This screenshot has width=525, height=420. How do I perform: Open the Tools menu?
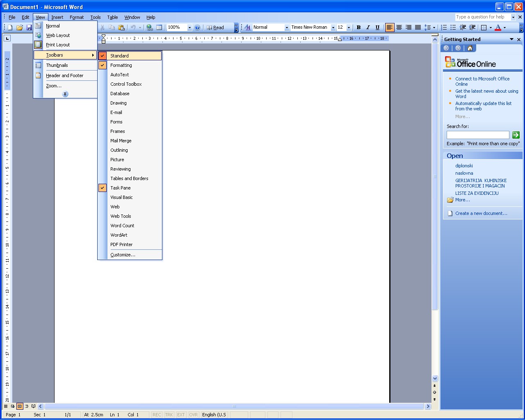point(96,17)
